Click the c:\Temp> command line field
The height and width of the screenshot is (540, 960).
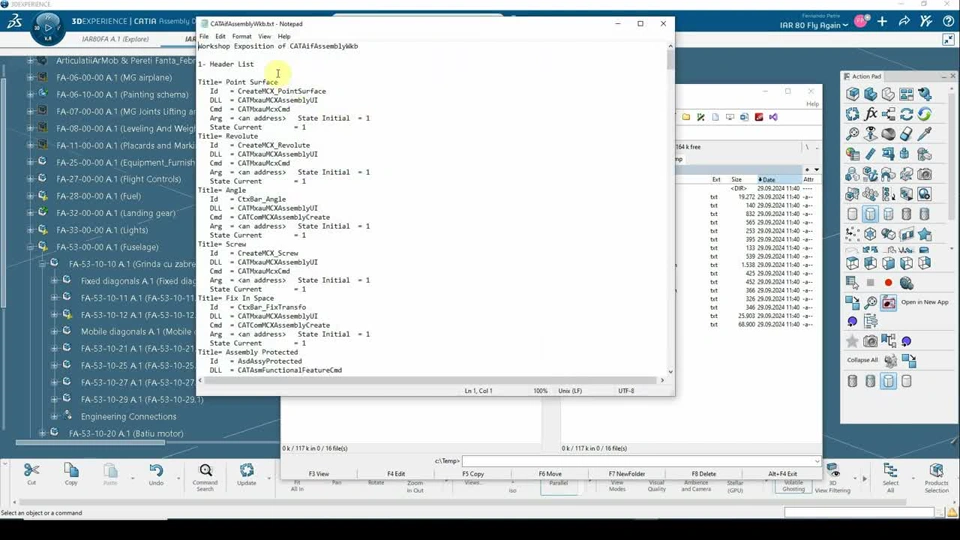point(640,461)
